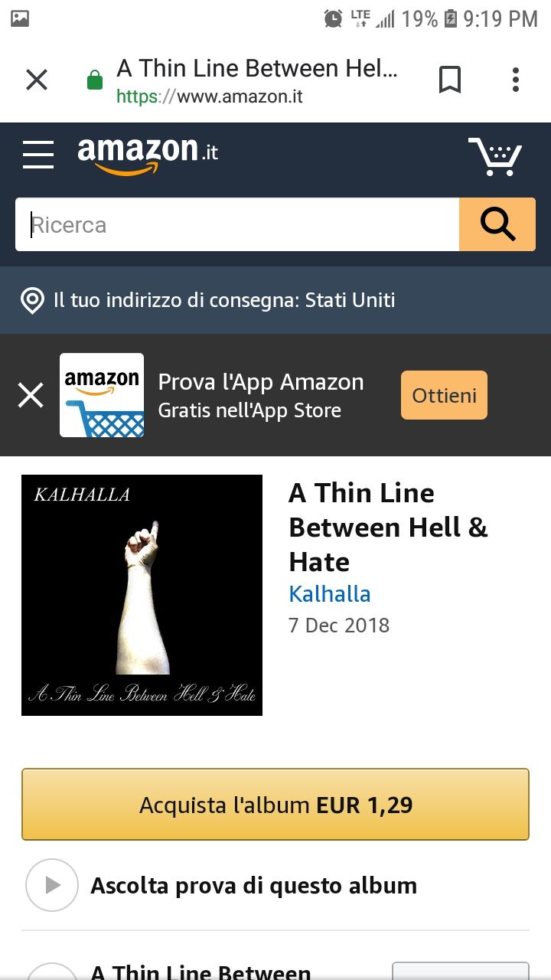The height and width of the screenshot is (980, 551).
Task: Tap the delivery location pin icon
Action: (32, 300)
